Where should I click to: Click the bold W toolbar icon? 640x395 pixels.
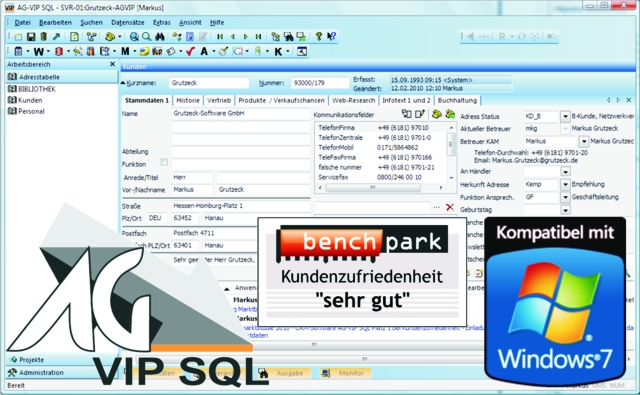38,51
